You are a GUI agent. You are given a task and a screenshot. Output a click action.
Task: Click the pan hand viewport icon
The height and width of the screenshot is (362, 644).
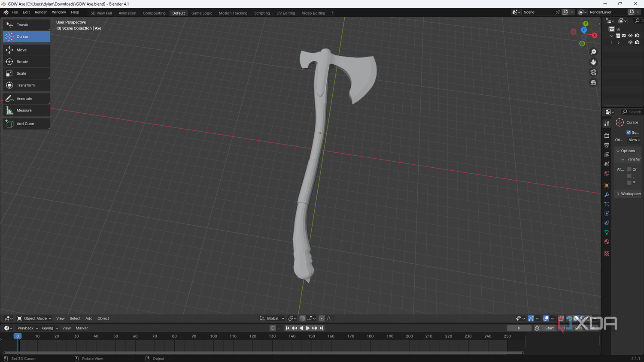pos(593,62)
